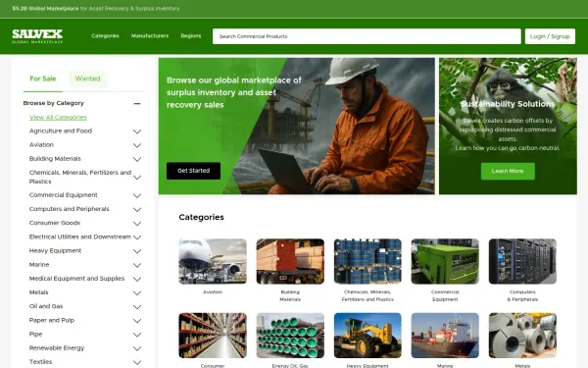The height and width of the screenshot is (368, 588).
Task: Expand the Oil and Gas chevron
Action: (137, 307)
